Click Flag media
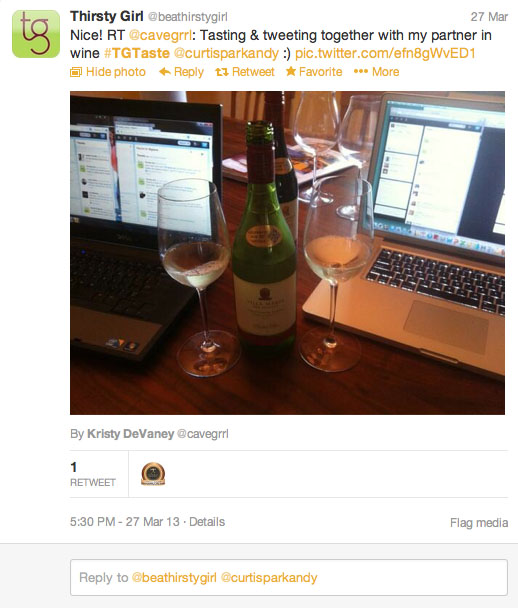The width and height of the screenshot is (518, 608). pos(479,523)
